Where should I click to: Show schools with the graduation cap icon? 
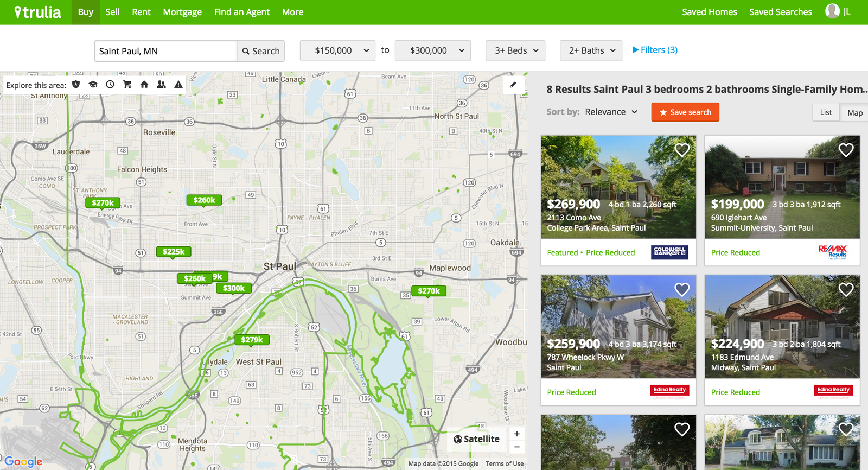tap(93, 85)
